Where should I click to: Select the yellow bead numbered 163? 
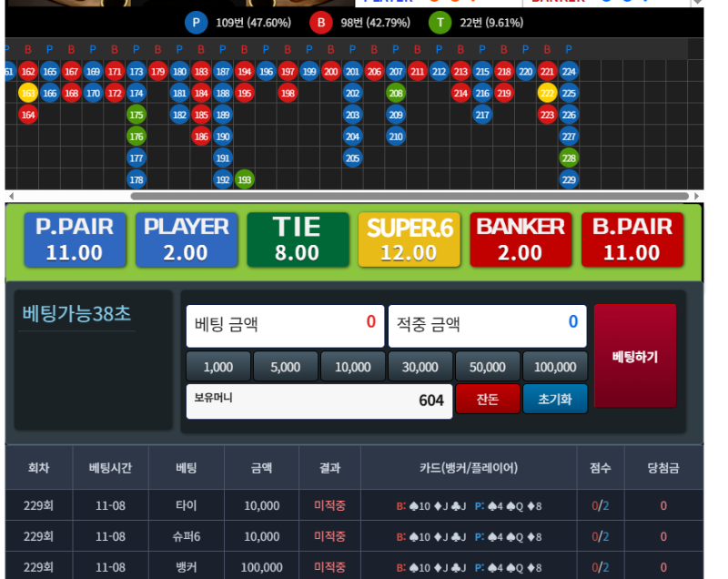[28, 93]
